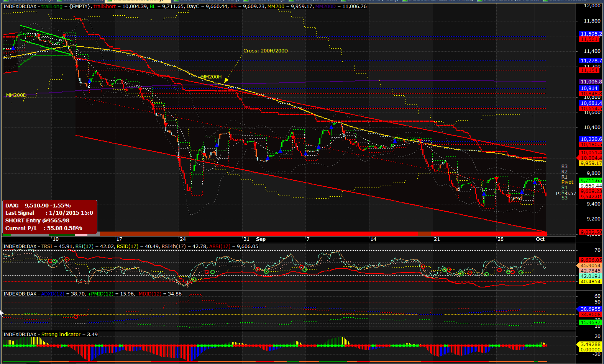Click the 'SHORT Entry @9565.98' line
604x364 pixels.
click(37, 220)
